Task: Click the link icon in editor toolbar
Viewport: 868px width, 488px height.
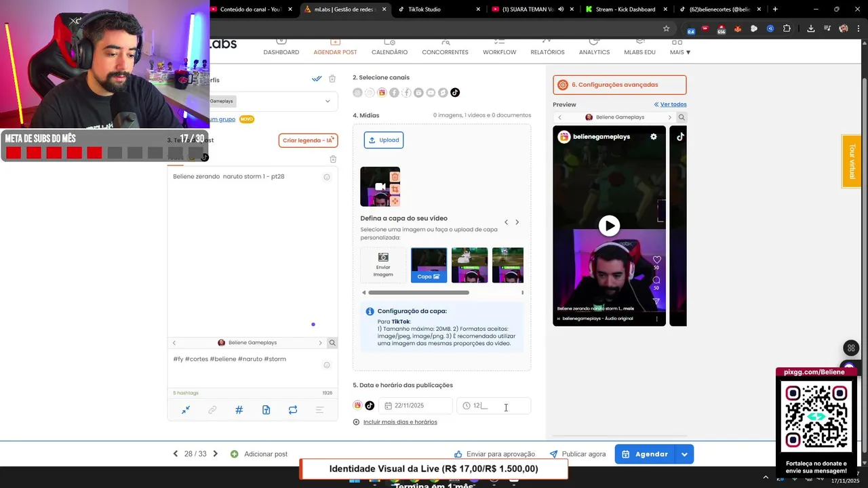Action: (212, 410)
